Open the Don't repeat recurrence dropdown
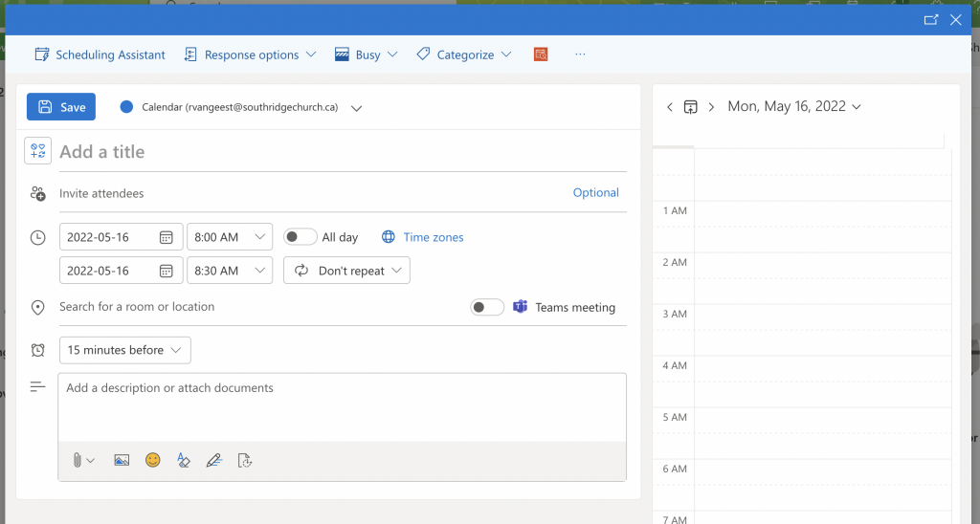 [346, 271]
